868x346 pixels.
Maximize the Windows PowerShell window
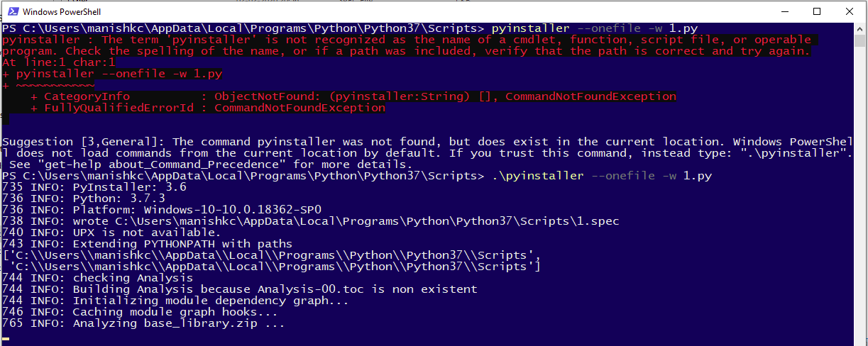pyautogui.click(x=816, y=11)
